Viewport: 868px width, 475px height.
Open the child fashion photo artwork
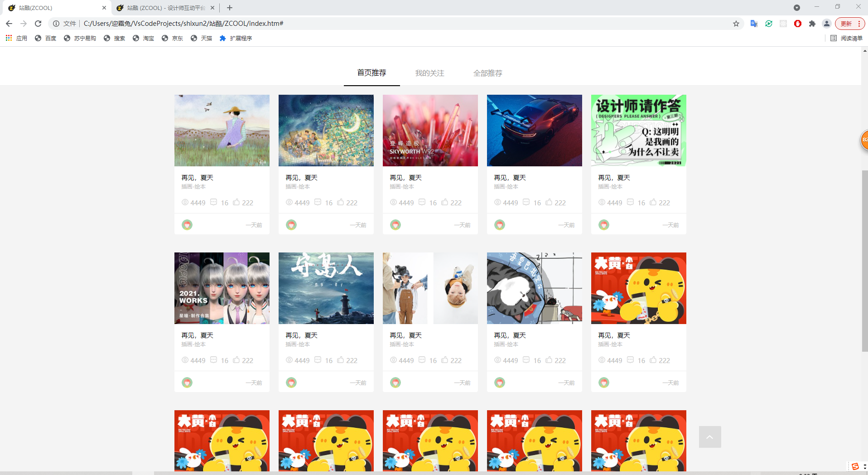coord(430,288)
